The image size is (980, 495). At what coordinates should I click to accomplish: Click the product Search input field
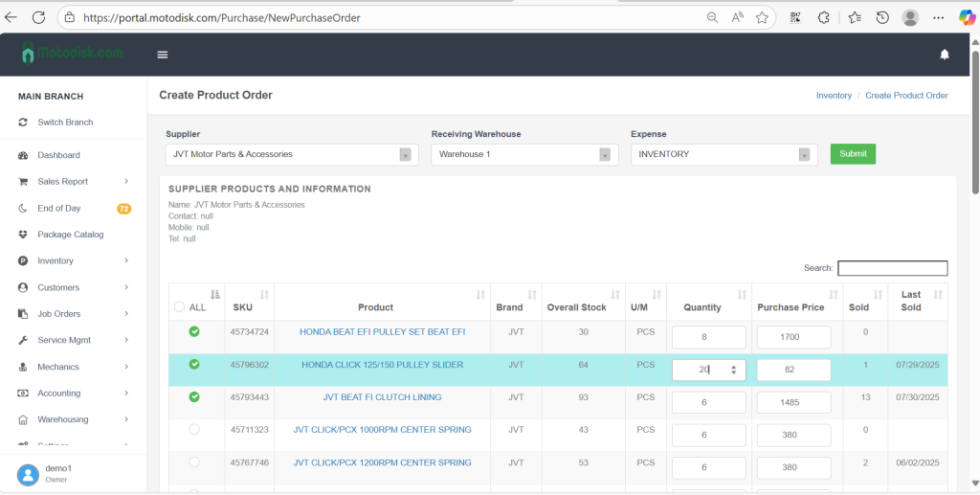(x=892, y=268)
